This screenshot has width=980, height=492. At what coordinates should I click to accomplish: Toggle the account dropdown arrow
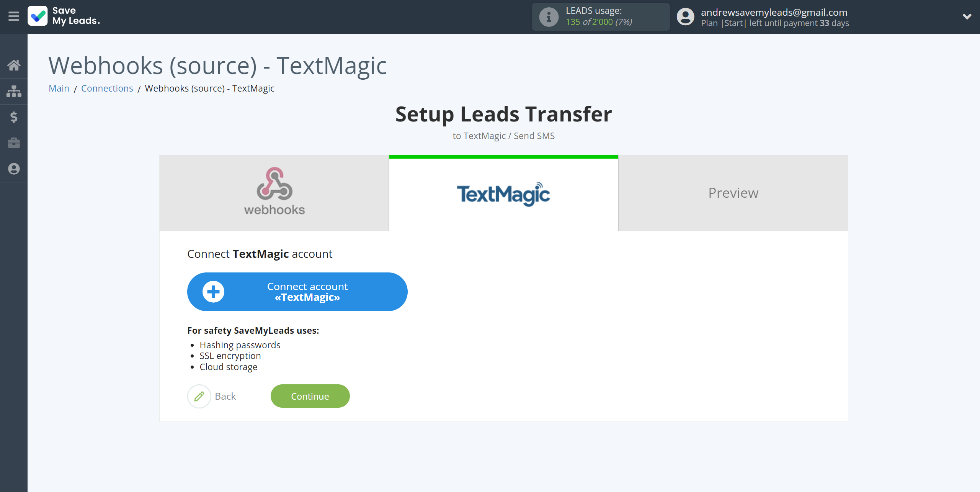pyautogui.click(x=967, y=16)
